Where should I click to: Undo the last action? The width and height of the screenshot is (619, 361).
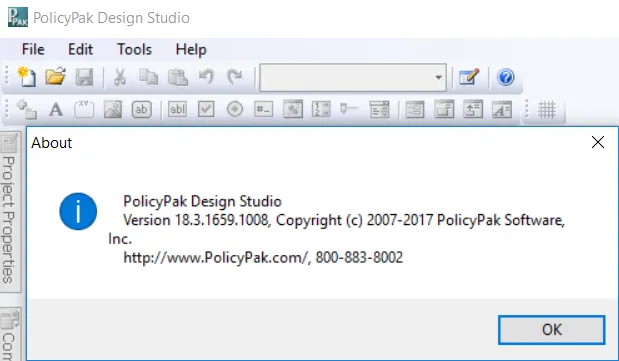[206, 77]
